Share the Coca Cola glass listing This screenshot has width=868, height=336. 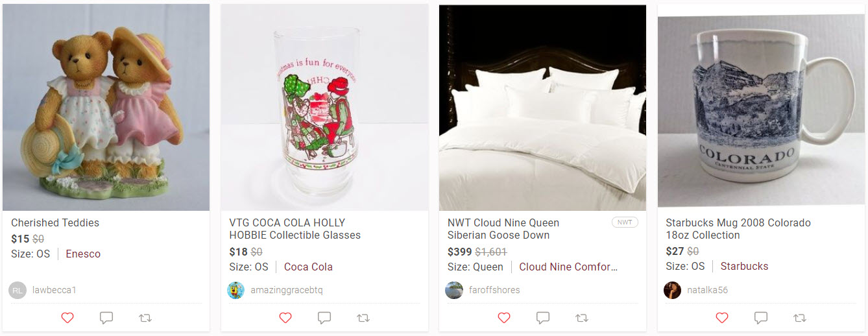click(363, 318)
